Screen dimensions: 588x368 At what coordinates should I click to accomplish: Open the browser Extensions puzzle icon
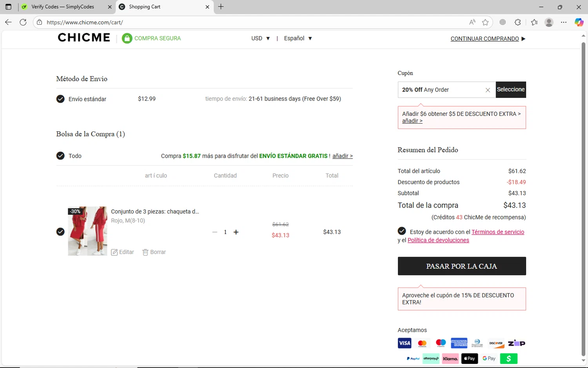tap(518, 22)
